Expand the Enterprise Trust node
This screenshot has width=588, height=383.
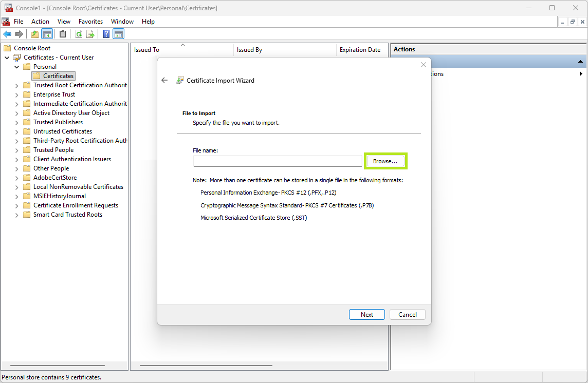click(x=16, y=95)
